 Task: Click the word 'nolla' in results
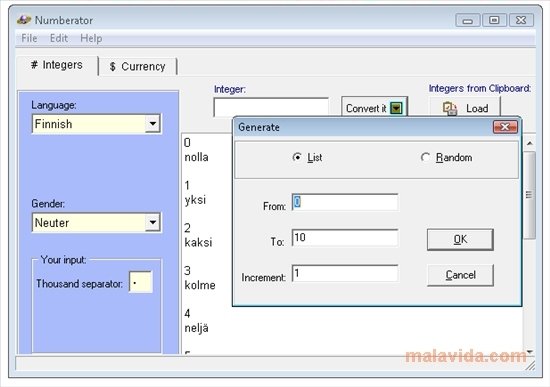[196, 157]
